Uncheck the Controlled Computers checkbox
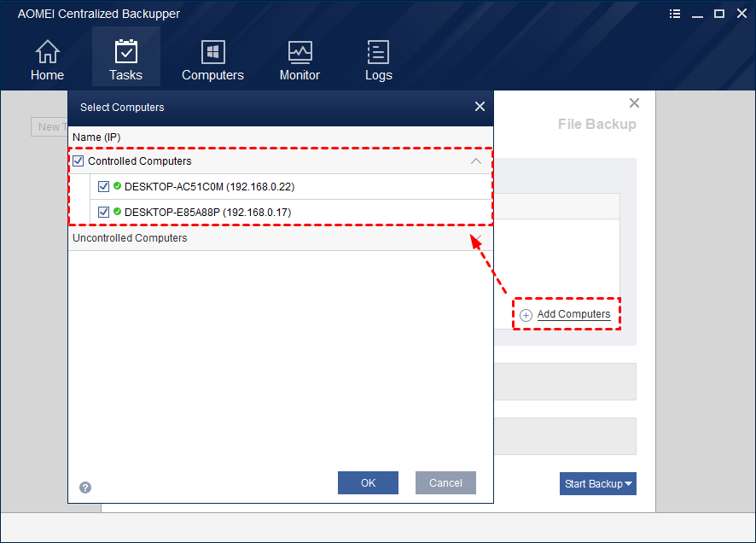This screenshot has width=756, height=543. (x=79, y=161)
